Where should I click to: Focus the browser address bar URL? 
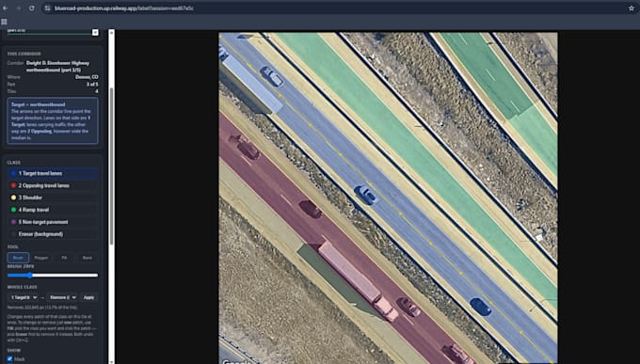click(124, 8)
